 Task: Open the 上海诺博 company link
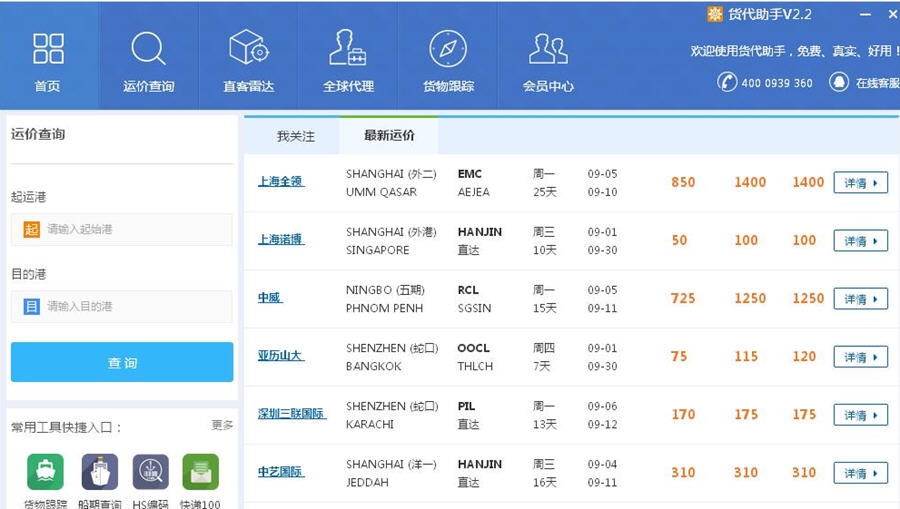pyautogui.click(x=281, y=239)
